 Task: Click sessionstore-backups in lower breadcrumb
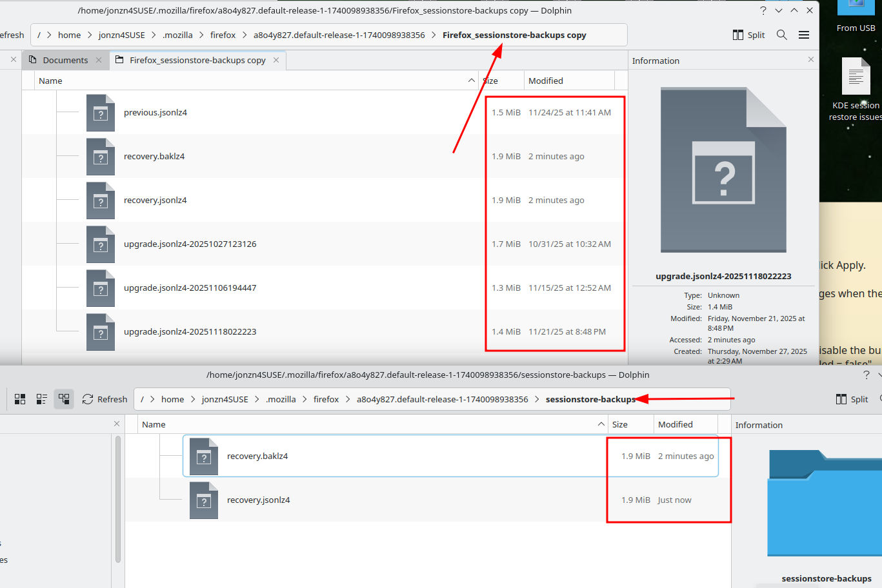point(590,399)
